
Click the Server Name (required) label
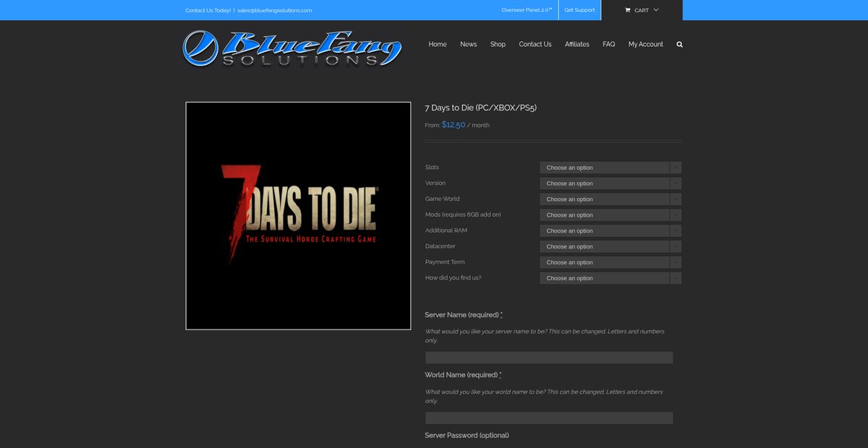click(x=464, y=315)
